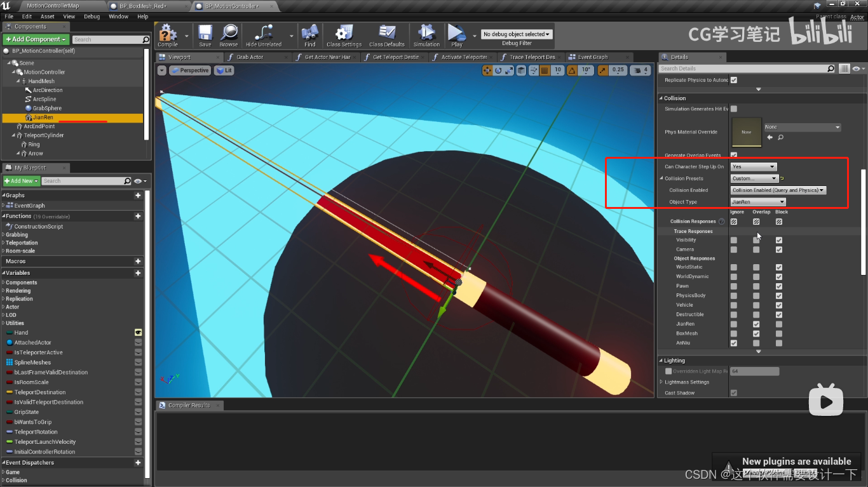Switch to the Grab Actor tab
868x487 pixels.
point(250,57)
